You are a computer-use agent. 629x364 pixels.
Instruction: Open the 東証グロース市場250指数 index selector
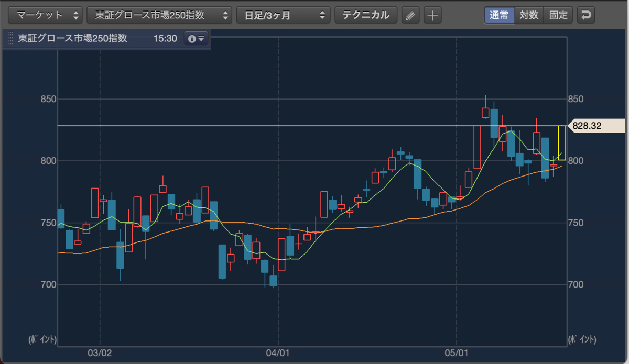[159, 15]
